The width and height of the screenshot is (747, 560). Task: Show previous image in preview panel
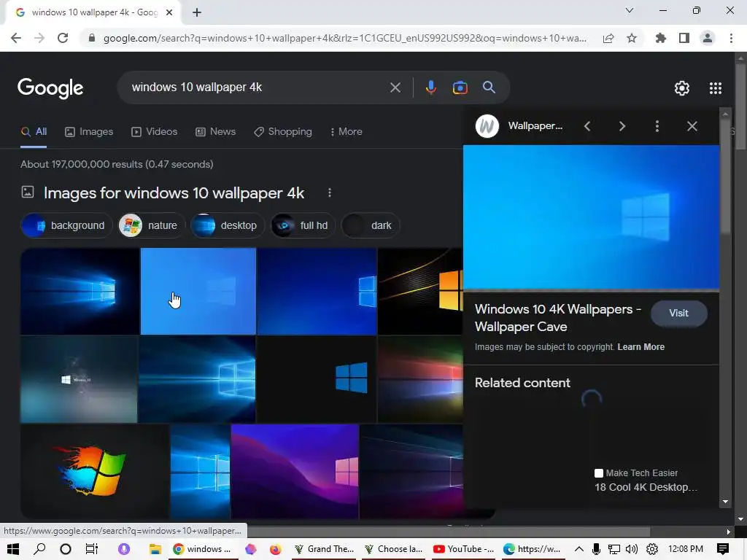coord(587,126)
